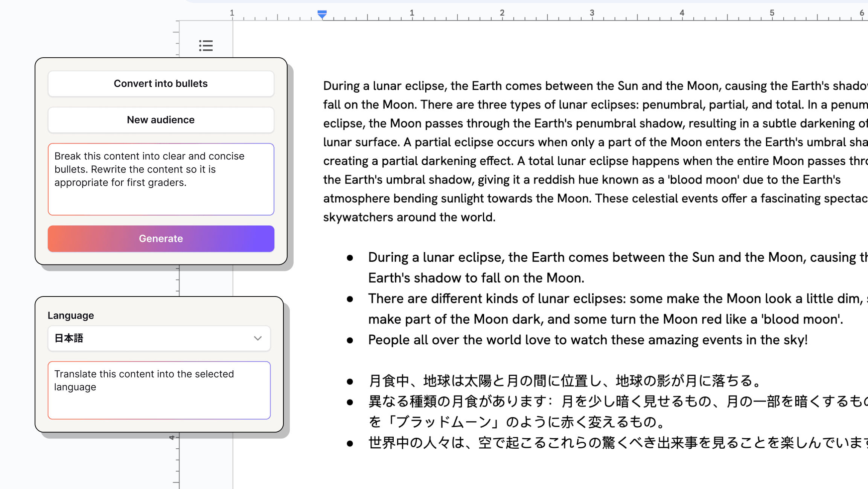
Task: Click the 5-inch mark on horizontal ruler
Action: 772,14
